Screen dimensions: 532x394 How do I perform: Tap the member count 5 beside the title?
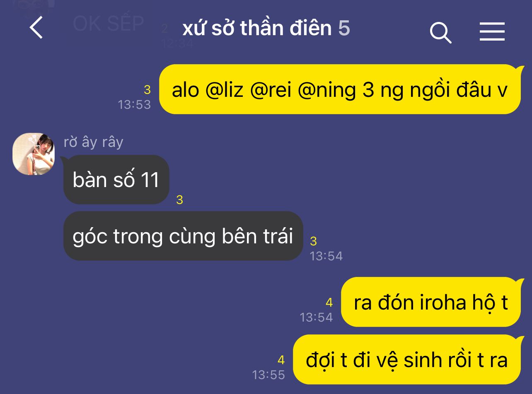(x=344, y=28)
